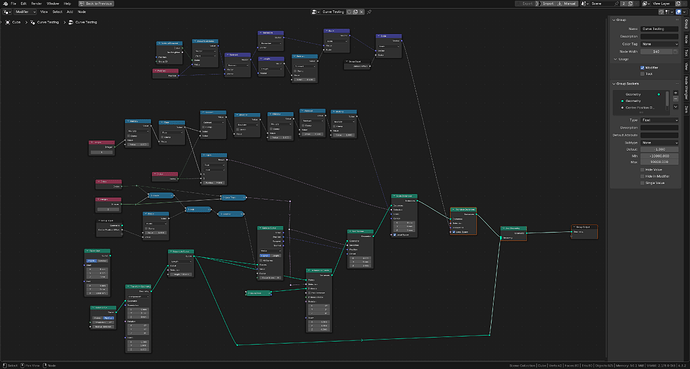Adjust the Min value field
Screen dimensions: 690x369
tap(659, 156)
